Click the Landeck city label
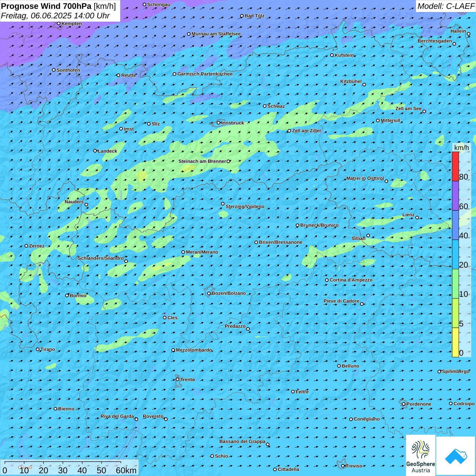This screenshot has width=476, height=476. click(x=107, y=151)
